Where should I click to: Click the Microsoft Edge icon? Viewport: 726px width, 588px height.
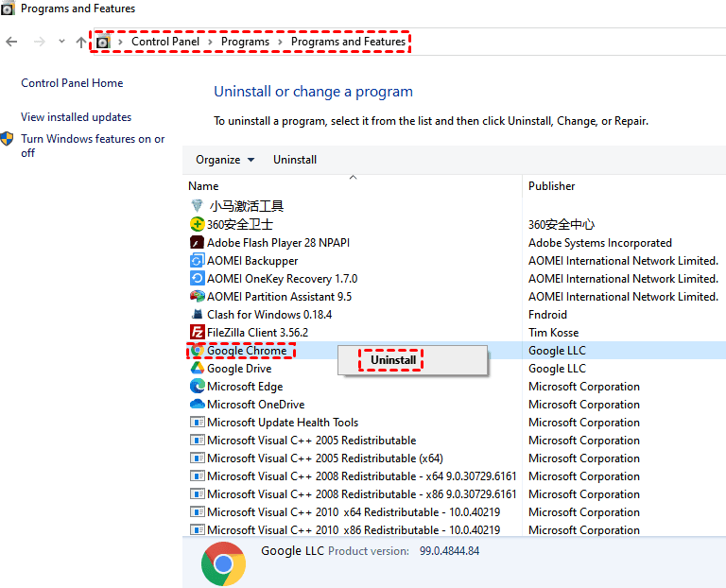tap(198, 386)
